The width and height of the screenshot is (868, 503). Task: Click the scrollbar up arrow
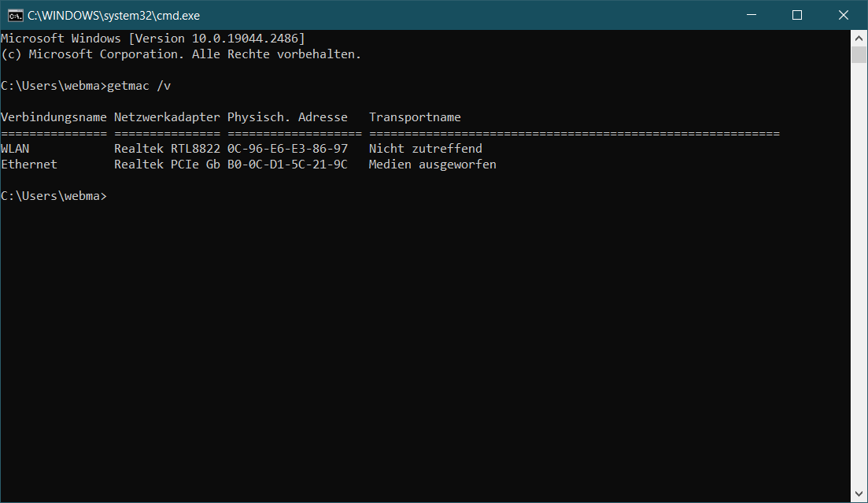coord(859,38)
